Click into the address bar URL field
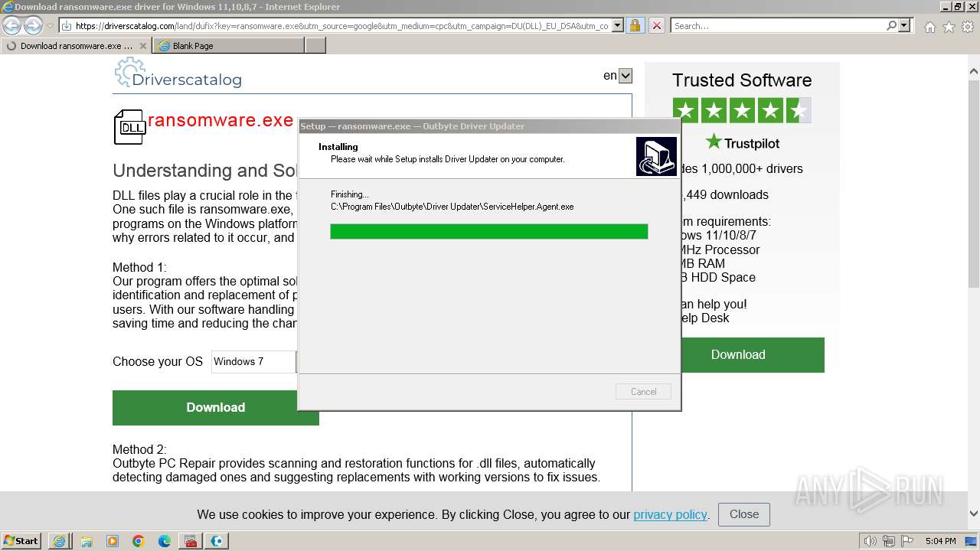 (x=342, y=25)
